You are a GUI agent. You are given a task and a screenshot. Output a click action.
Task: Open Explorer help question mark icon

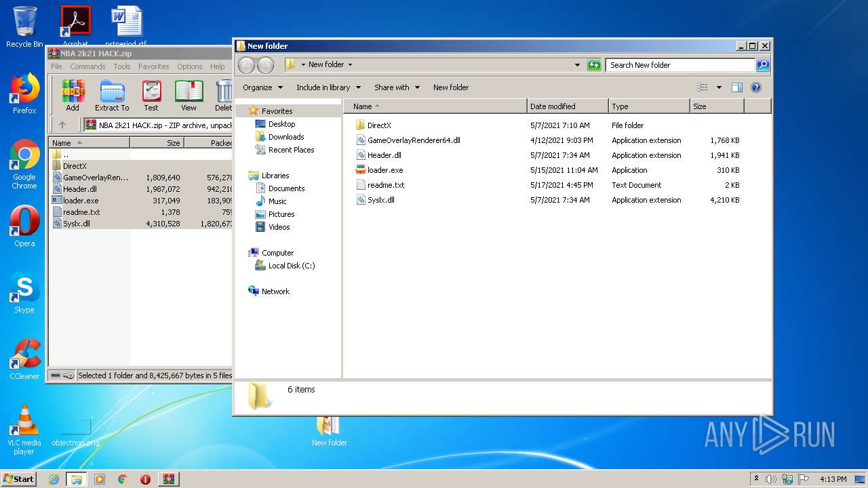pos(756,87)
